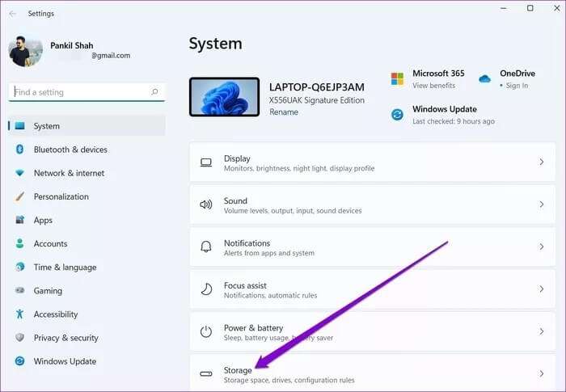This screenshot has width=566, height=392.
Task: Click the Windows Update sidebar icon
Action: click(x=20, y=361)
